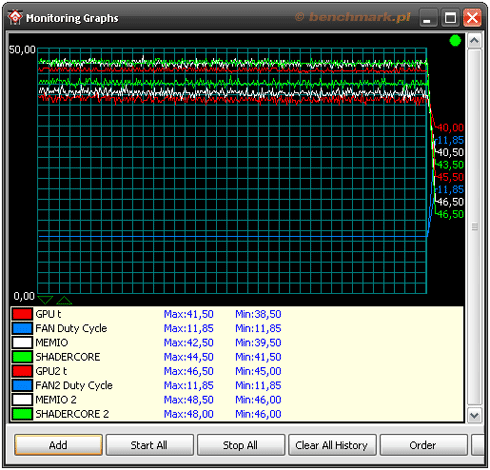Select the red GPU2 t swatch

(x=22, y=371)
